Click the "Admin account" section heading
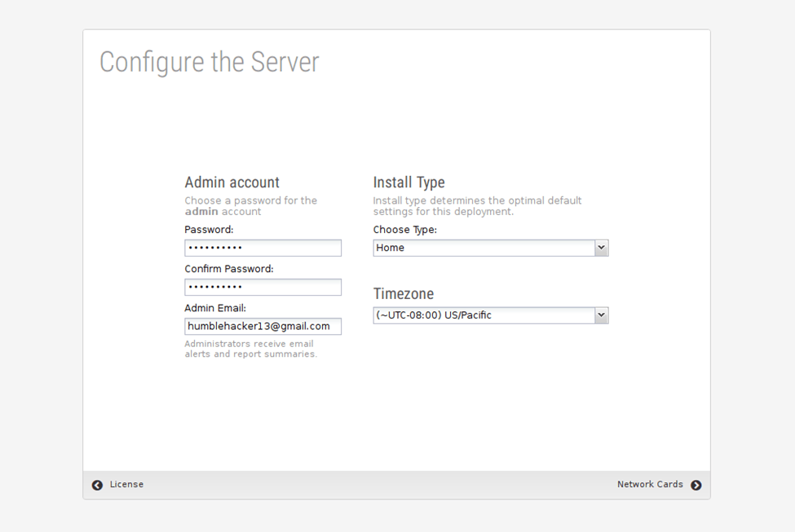 pyautogui.click(x=232, y=182)
